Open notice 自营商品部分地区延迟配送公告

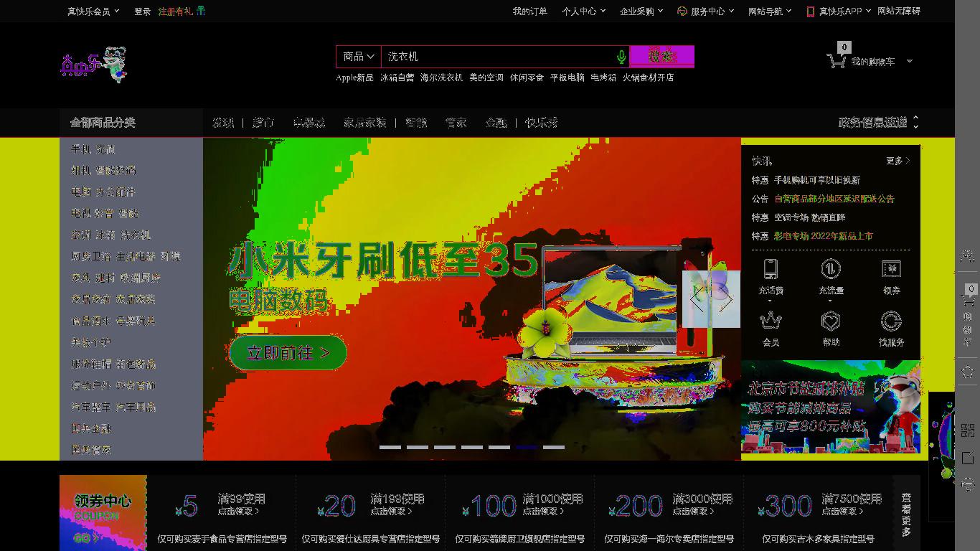pos(834,199)
